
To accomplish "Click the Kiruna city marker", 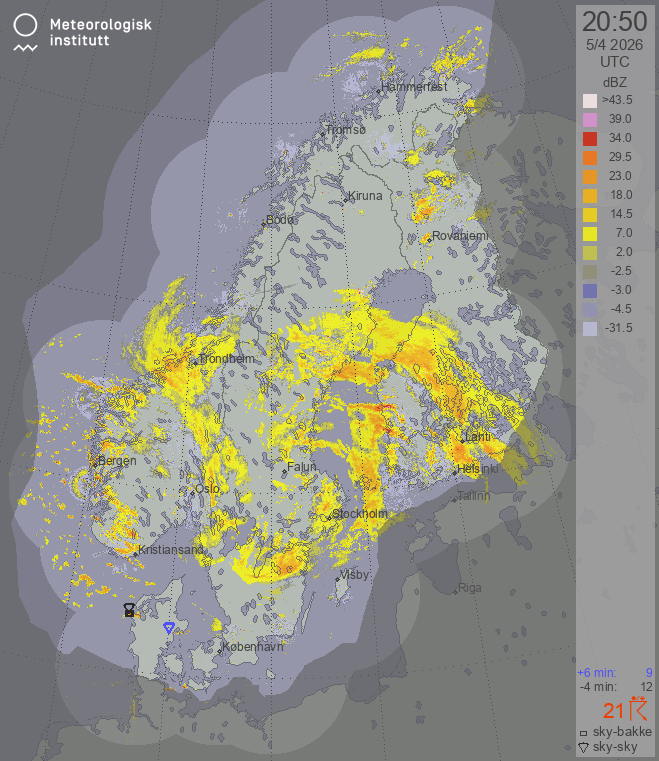I will click(x=346, y=199).
